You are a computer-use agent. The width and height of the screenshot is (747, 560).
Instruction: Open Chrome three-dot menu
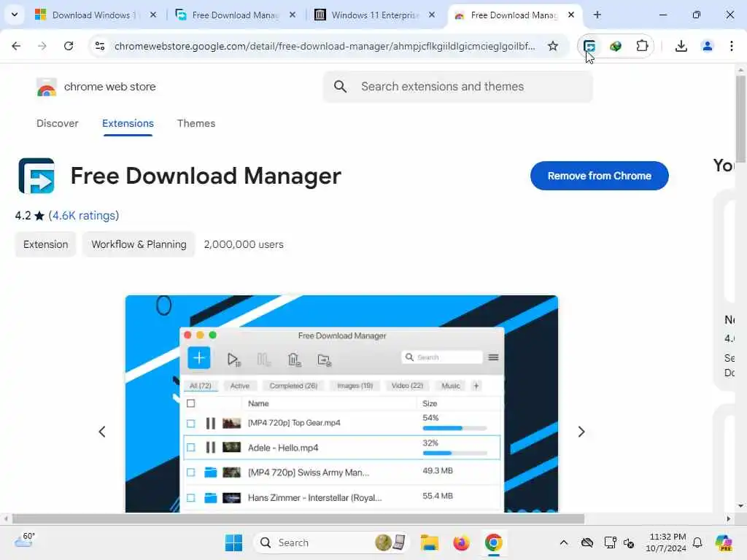coord(731,46)
